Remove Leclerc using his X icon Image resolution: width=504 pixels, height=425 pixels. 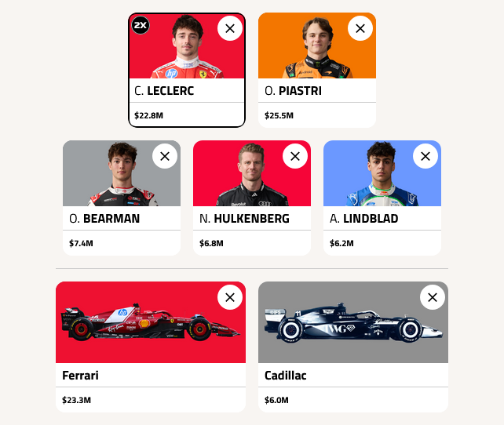click(x=230, y=28)
